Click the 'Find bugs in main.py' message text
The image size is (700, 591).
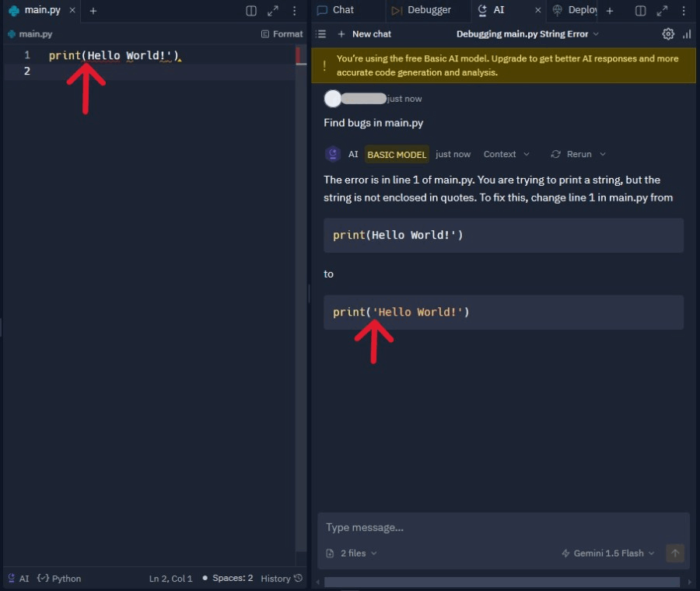(x=373, y=123)
